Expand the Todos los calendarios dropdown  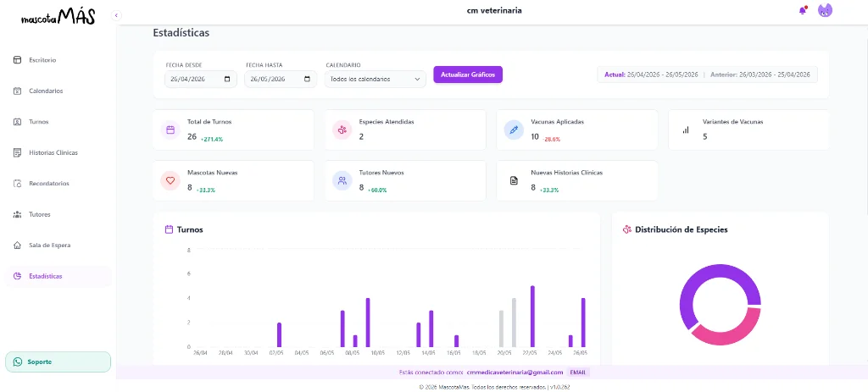pos(376,79)
